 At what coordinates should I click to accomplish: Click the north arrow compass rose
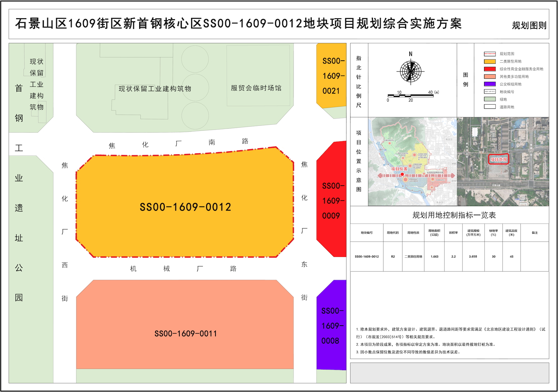(411, 71)
